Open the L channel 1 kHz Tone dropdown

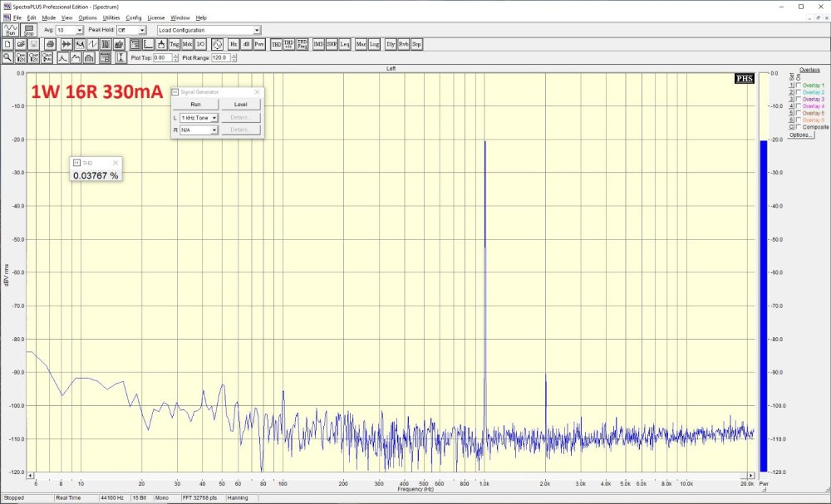coord(214,118)
